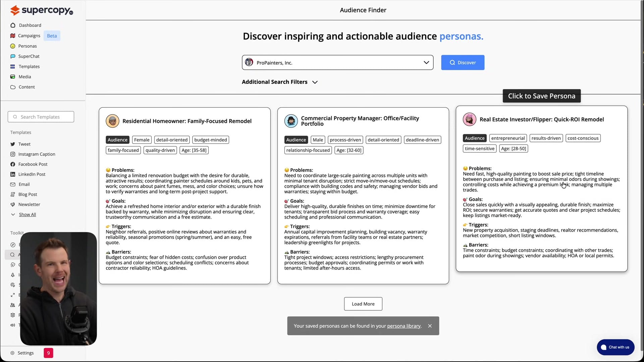The height and width of the screenshot is (362, 644).
Task: Open the Chat with us widget
Action: coord(615,347)
